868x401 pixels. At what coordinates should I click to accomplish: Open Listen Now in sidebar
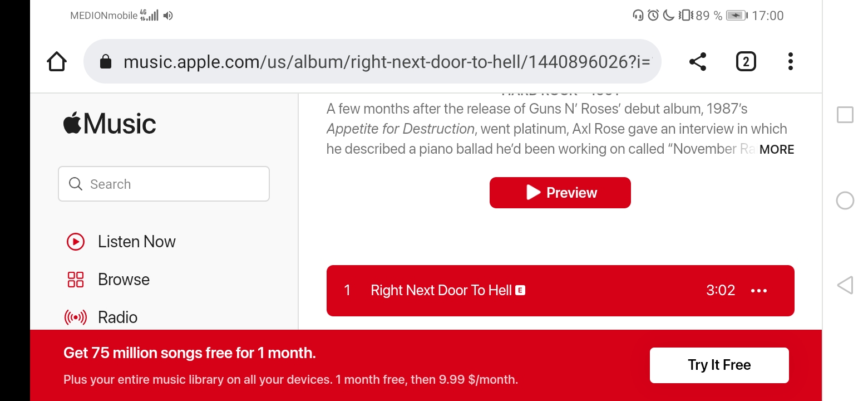[136, 242]
